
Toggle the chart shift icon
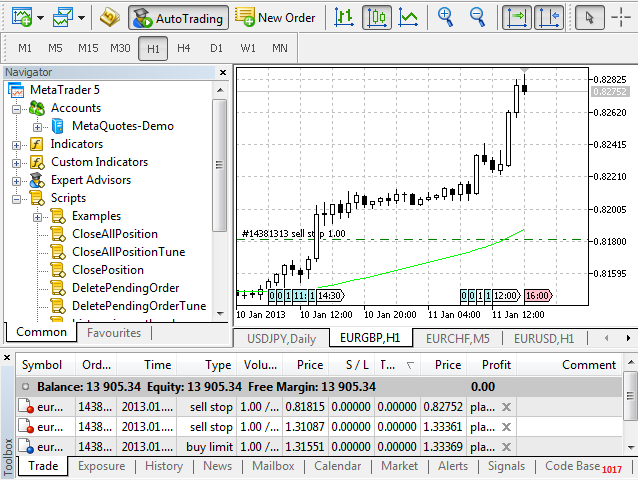(547, 17)
